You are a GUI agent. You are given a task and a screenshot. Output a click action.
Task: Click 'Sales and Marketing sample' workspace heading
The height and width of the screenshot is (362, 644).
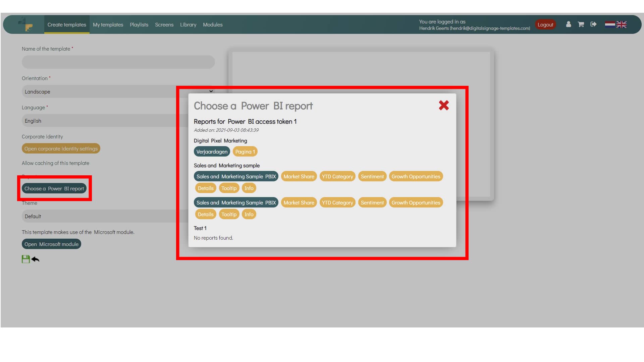(x=227, y=166)
